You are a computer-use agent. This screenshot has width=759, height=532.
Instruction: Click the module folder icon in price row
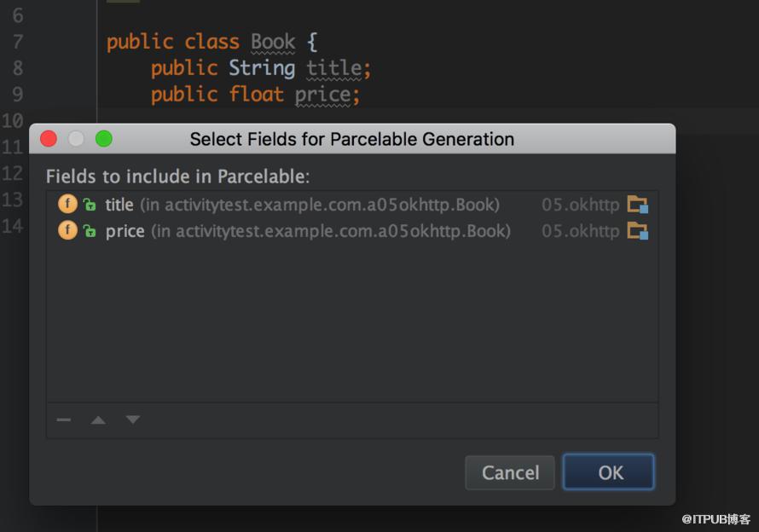[638, 230]
